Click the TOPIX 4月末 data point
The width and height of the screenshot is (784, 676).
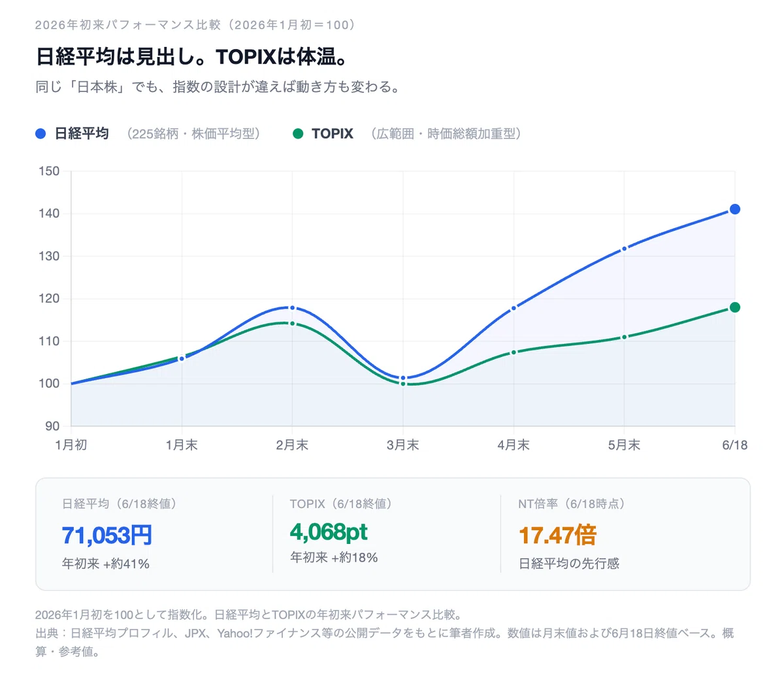pos(514,352)
